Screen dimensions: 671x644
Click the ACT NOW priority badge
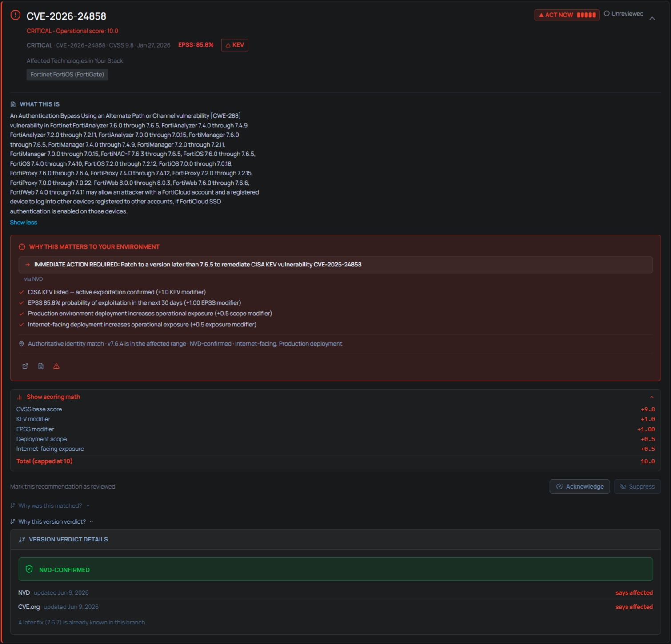[x=567, y=15]
